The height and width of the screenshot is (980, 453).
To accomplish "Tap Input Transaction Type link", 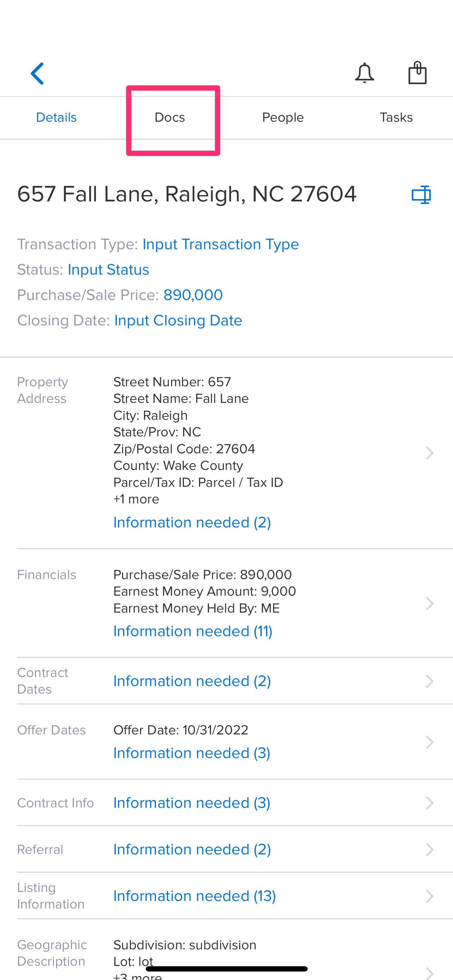I will pos(221,244).
